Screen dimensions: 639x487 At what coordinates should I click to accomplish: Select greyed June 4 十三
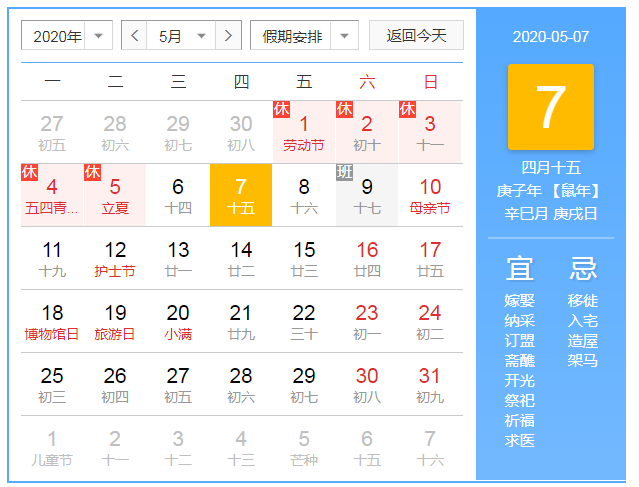[241, 447]
